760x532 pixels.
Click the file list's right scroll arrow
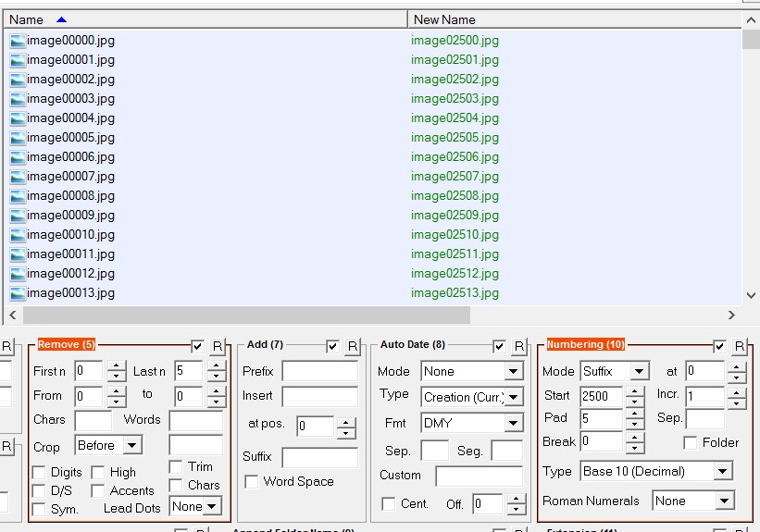[x=731, y=315]
